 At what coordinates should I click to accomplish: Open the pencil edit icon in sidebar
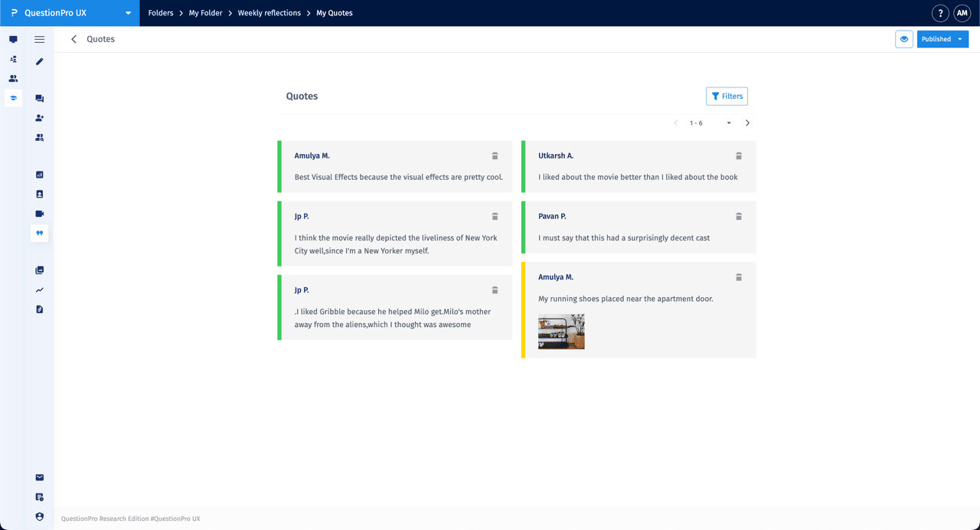40,61
